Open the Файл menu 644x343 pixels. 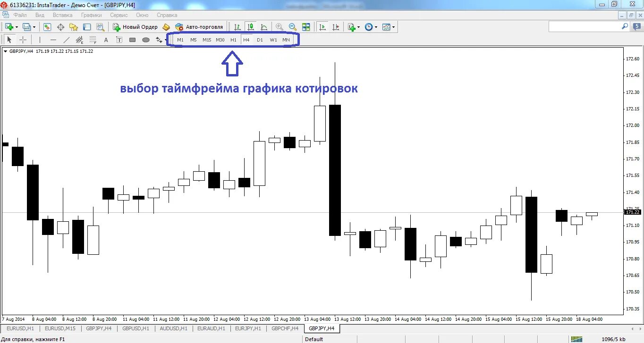pyautogui.click(x=20, y=15)
